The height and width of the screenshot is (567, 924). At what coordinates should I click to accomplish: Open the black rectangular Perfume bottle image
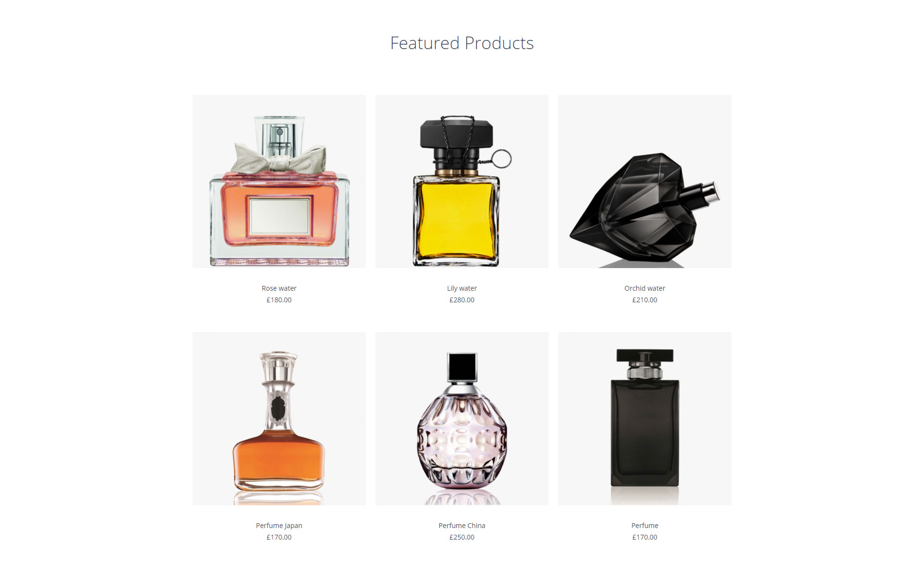click(x=645, y=418)
